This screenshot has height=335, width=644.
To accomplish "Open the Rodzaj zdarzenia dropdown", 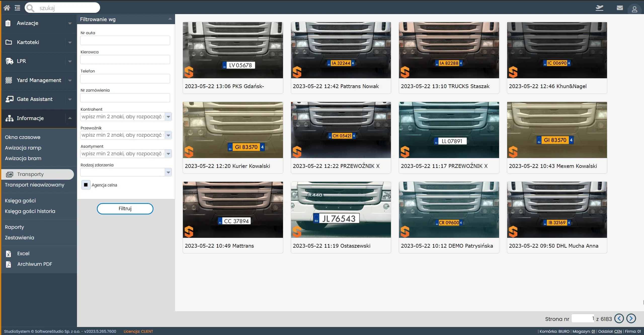I will tap(168, 172).
